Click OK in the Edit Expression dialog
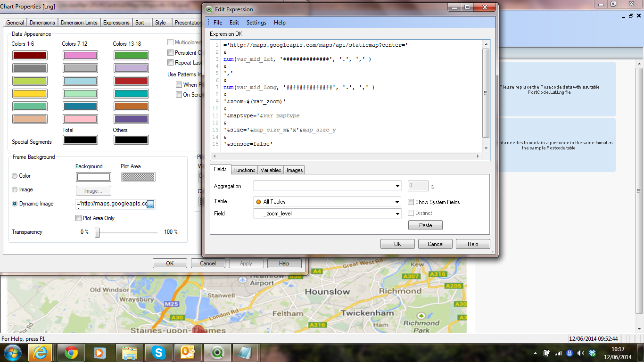The height and width of the screenshot is (362, 644). pos(397,244)
